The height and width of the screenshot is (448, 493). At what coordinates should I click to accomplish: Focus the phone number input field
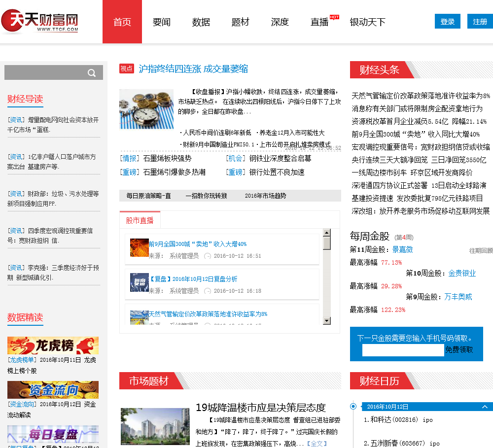tap(403, 350)
